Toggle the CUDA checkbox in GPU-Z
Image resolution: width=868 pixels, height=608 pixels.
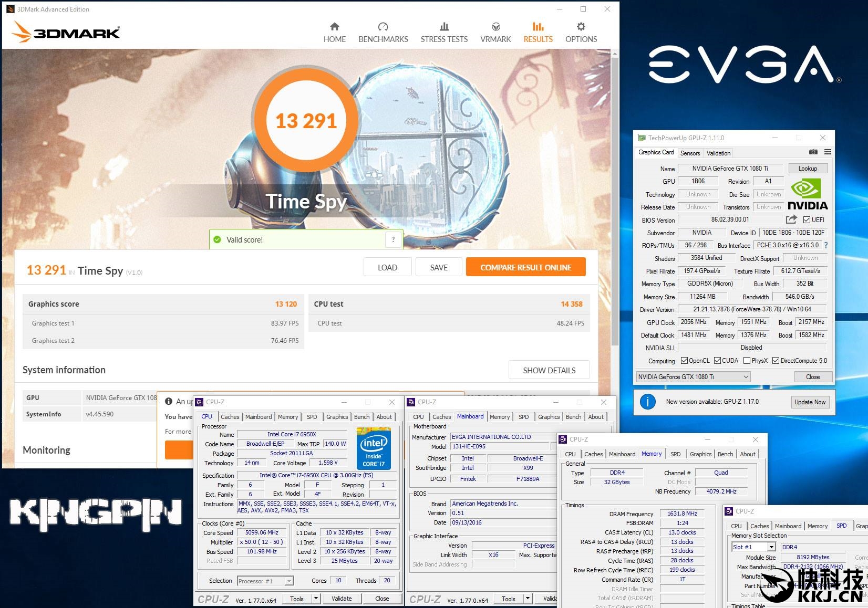click(x=717, y=361)
